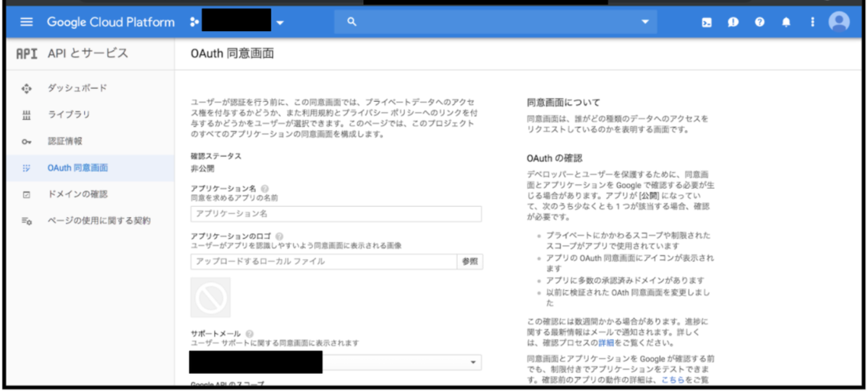Screen dimensions: 868x392
Task: Click the 同意画面について heading
Action: point(563,103)
